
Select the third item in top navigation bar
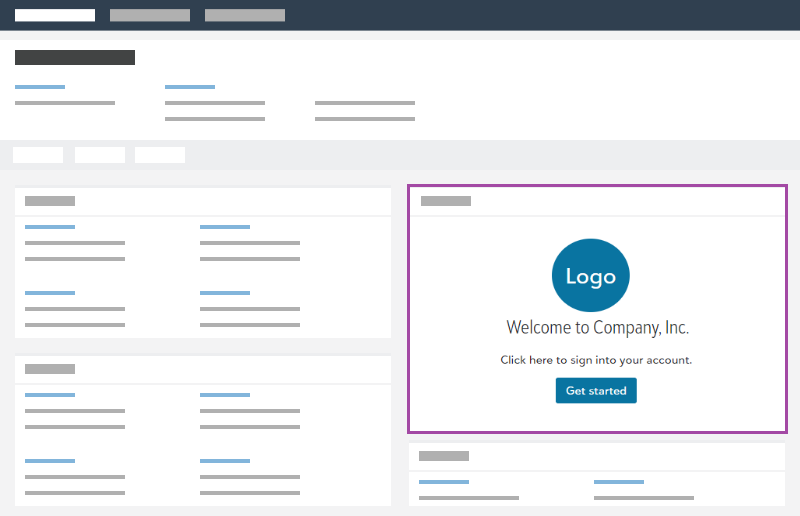[x=245, y=15]
